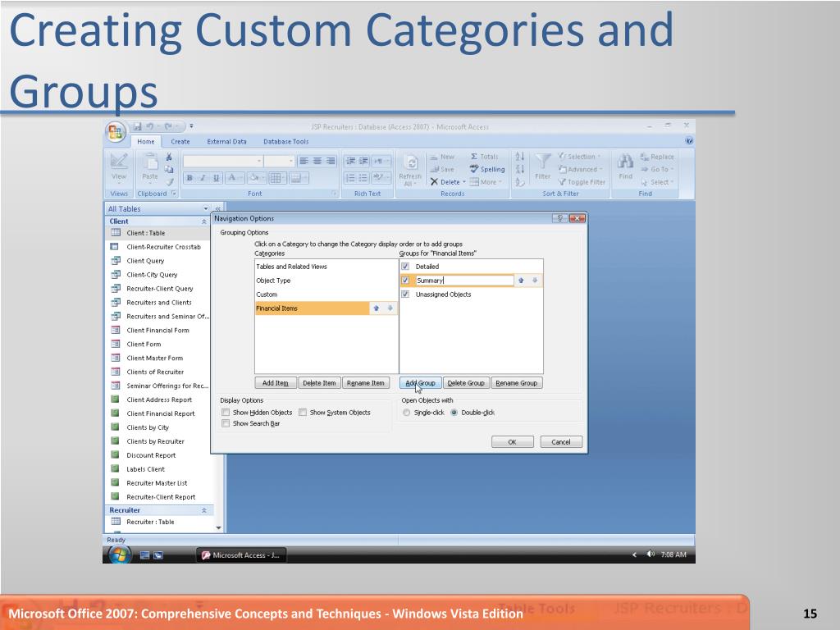Uncheck Unassigned Objects checkbox
This screenshot has width=840, height=630.
(x=405, y=294)
